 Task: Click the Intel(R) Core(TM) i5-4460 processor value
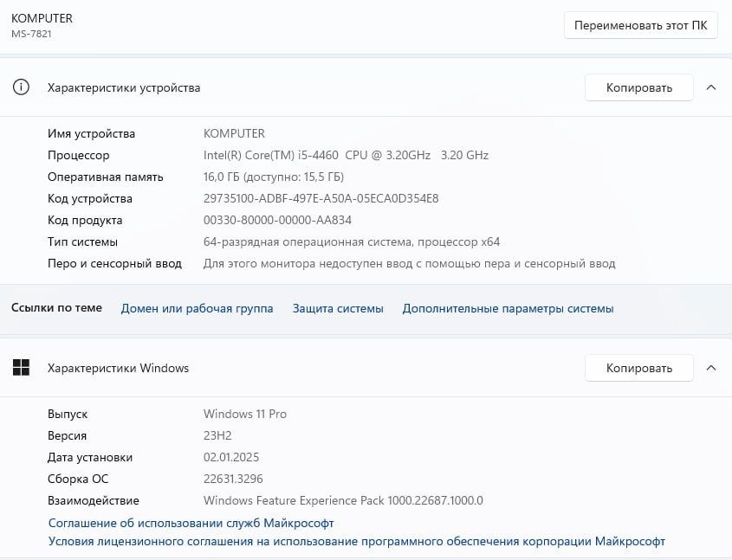pos(346,155)
